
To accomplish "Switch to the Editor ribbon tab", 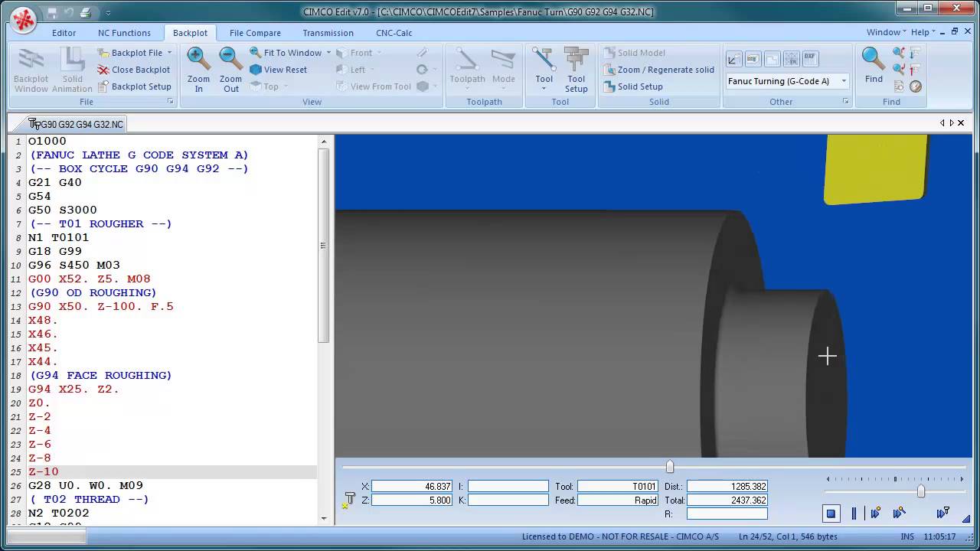I will [64, 33].
